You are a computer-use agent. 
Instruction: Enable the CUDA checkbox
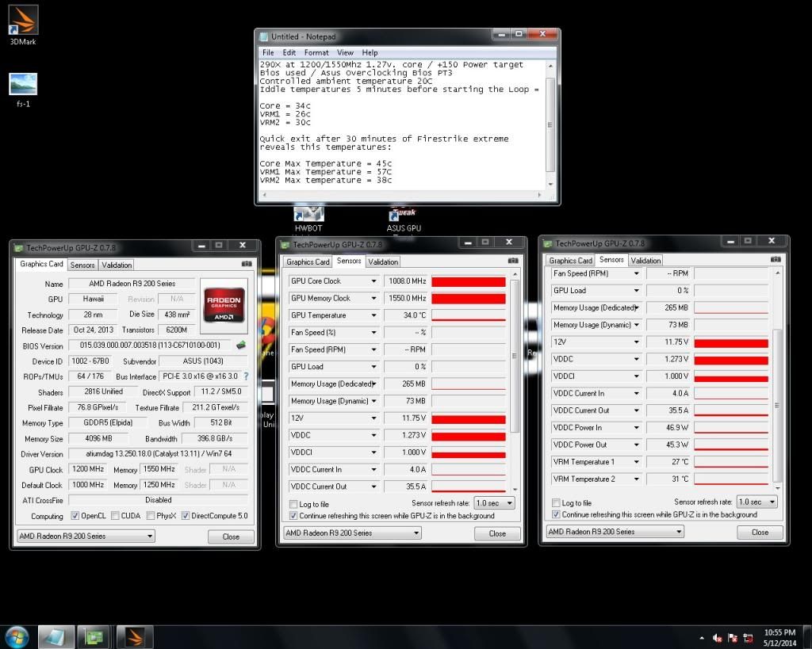[x=115, y=516]
